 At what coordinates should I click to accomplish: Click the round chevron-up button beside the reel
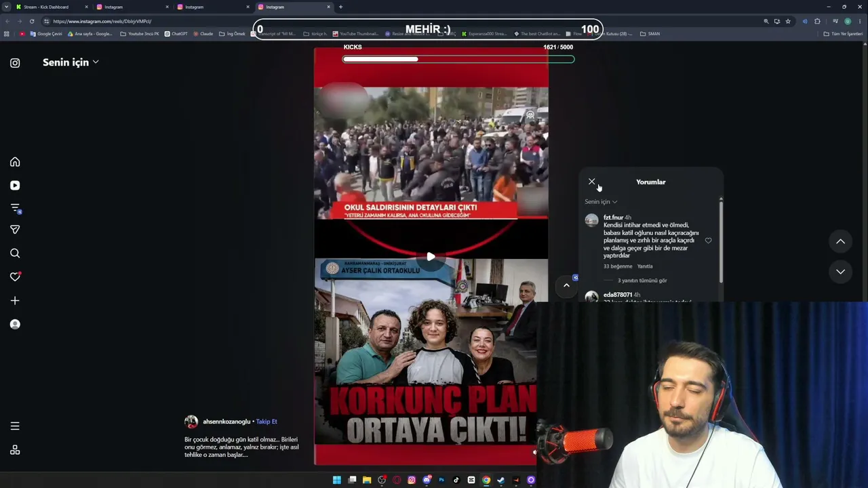click(566, 285)
